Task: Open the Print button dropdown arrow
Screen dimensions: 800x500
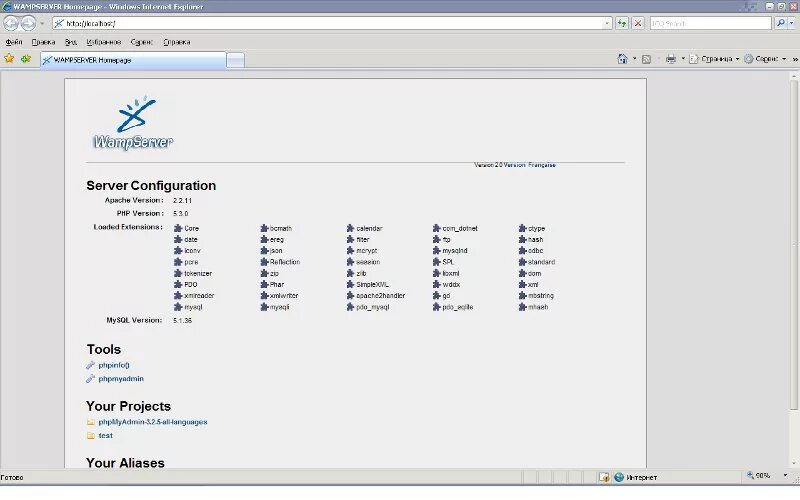Action: (x=683, y=59)
